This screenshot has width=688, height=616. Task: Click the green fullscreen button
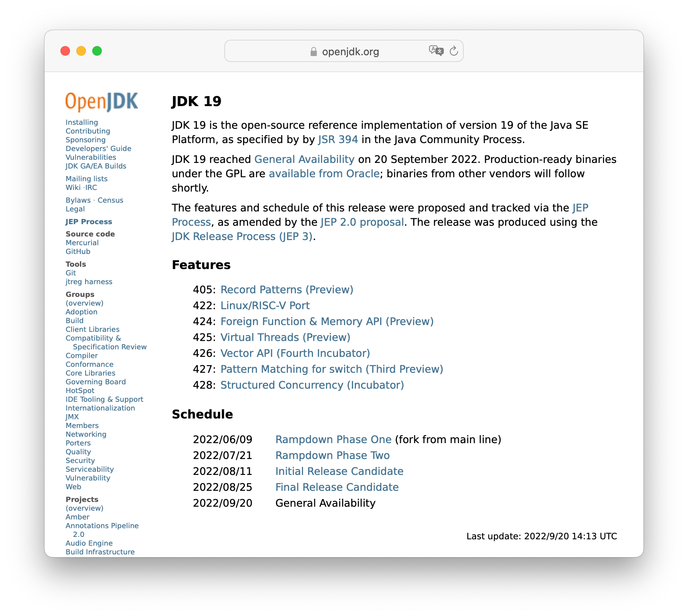[96, 51]
